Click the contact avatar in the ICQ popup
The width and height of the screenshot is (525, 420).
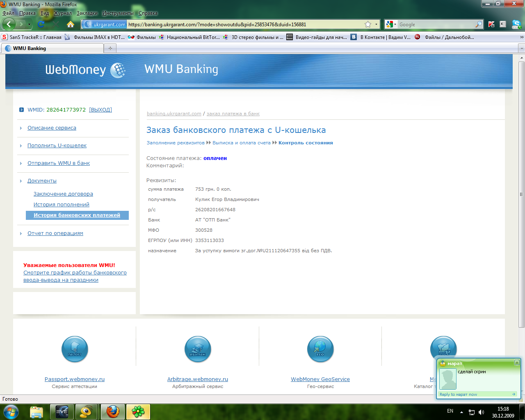448,379
